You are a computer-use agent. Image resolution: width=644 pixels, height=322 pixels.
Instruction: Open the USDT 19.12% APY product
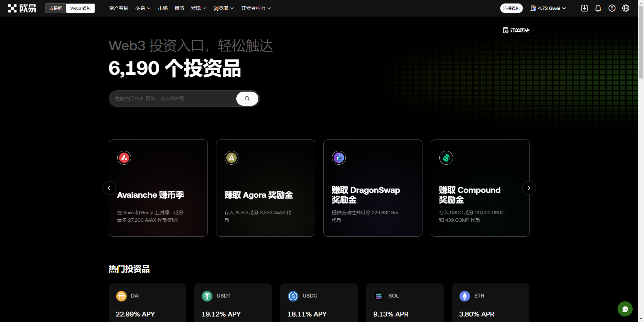233,303
